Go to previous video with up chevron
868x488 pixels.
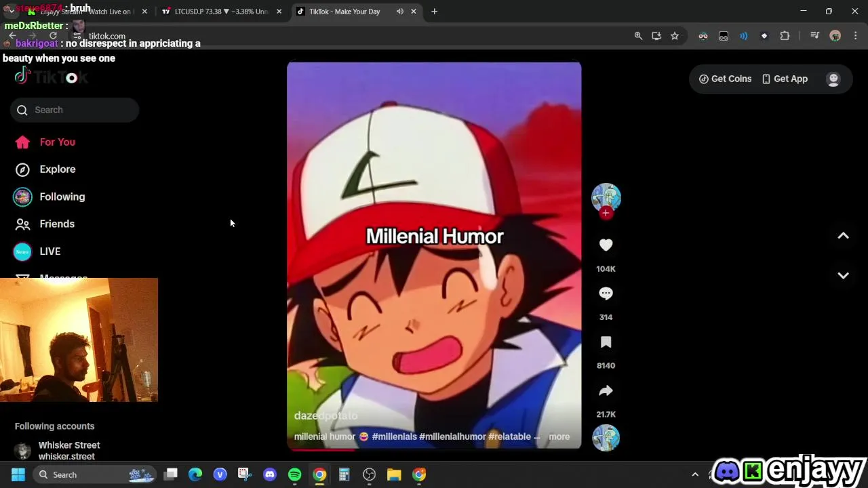point(843,236)
